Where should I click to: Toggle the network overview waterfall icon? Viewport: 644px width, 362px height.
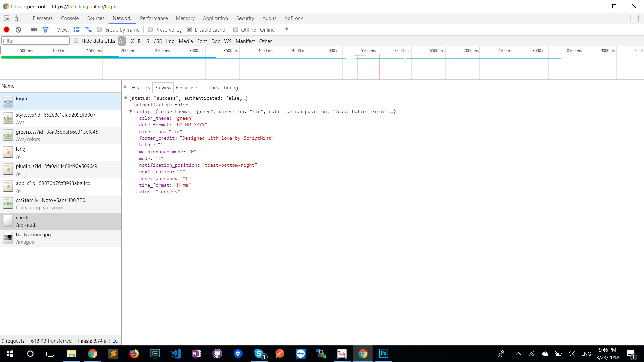pos(89,29)
